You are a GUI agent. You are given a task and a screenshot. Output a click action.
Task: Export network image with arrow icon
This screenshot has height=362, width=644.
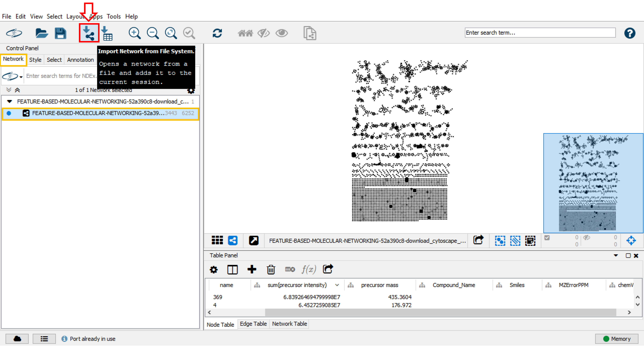478,240
